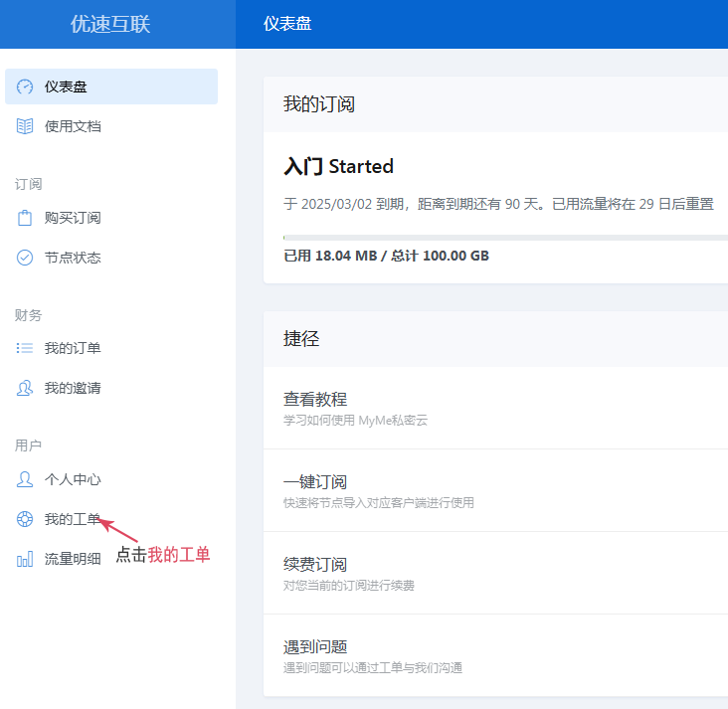
Task: Click the book icon beside 使用文档
Action: pos(25,126)
